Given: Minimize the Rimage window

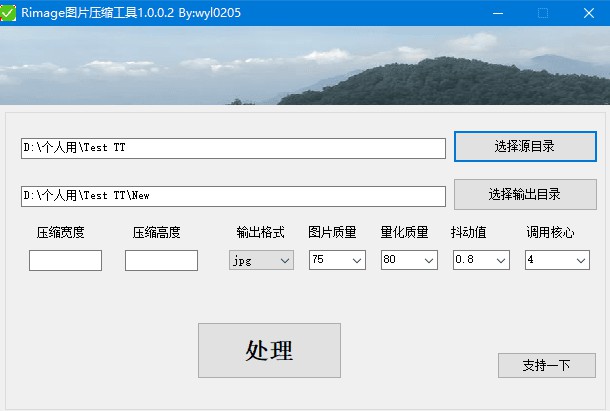Looking at the screenshot, I should click(x=496, y=13).
